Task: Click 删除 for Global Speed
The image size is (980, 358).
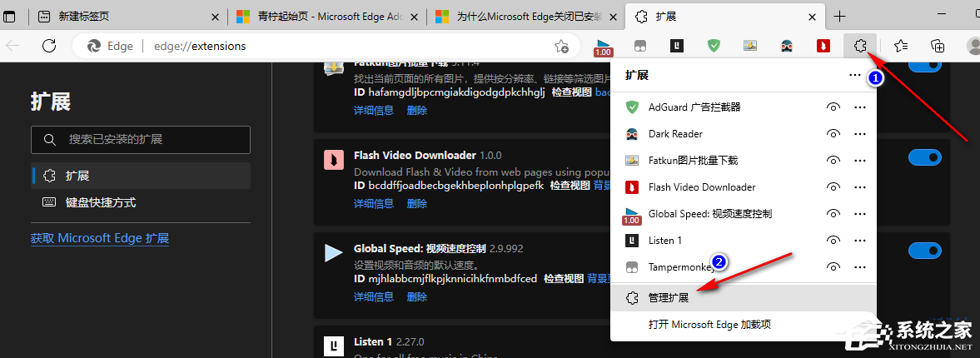Action: (x=417, y=296)
